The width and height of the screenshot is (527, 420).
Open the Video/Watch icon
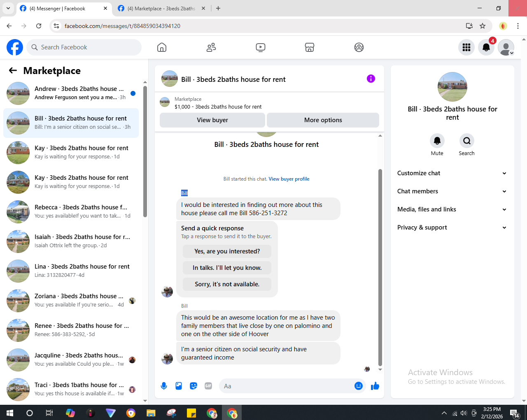click(261, 47)
